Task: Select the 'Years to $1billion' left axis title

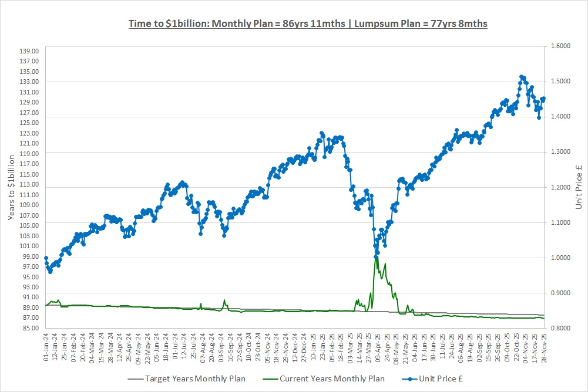Action: point(12,188)
